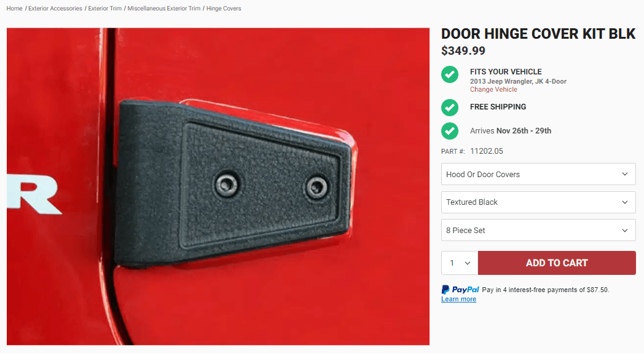Click chevron arrow in 8 Piece Set box
Image resolution: width=644 pixels, height=353 pixels.
(625, 231)
